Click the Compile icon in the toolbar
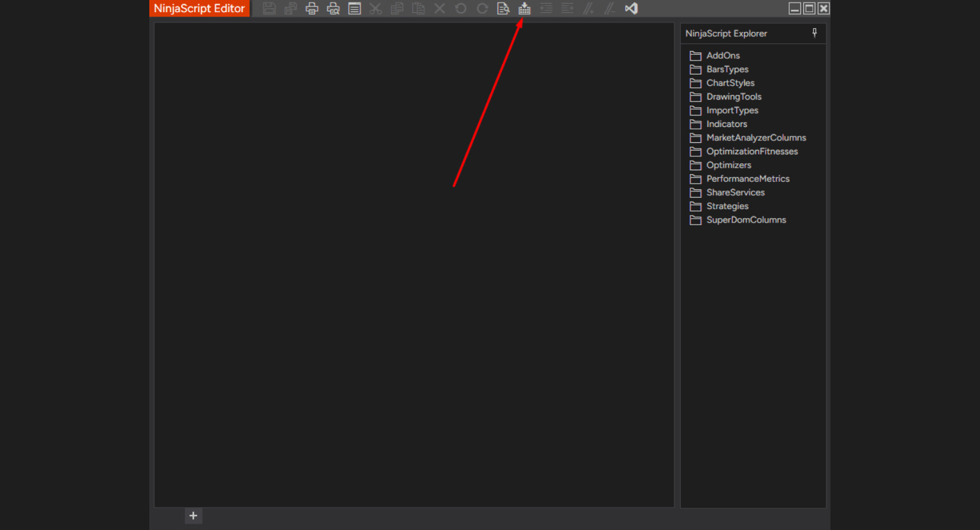Image resolution: width=980 pixels, height=530 pixels. 524,8
